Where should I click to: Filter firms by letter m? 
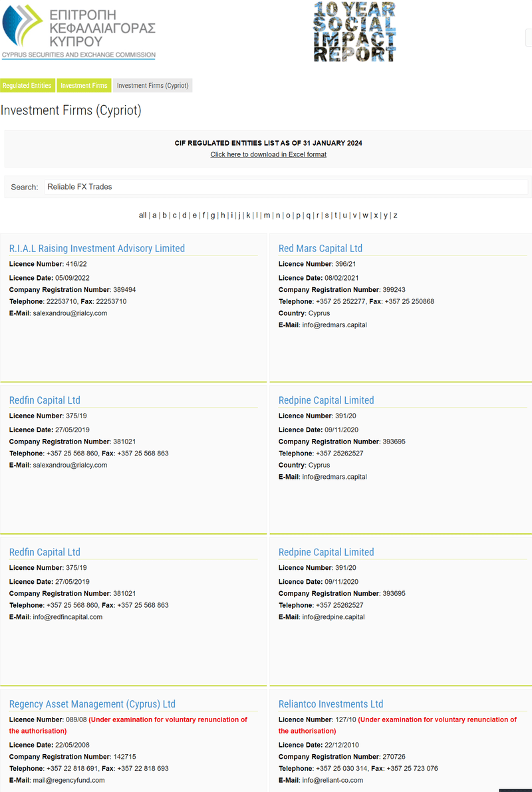(267, 215)
